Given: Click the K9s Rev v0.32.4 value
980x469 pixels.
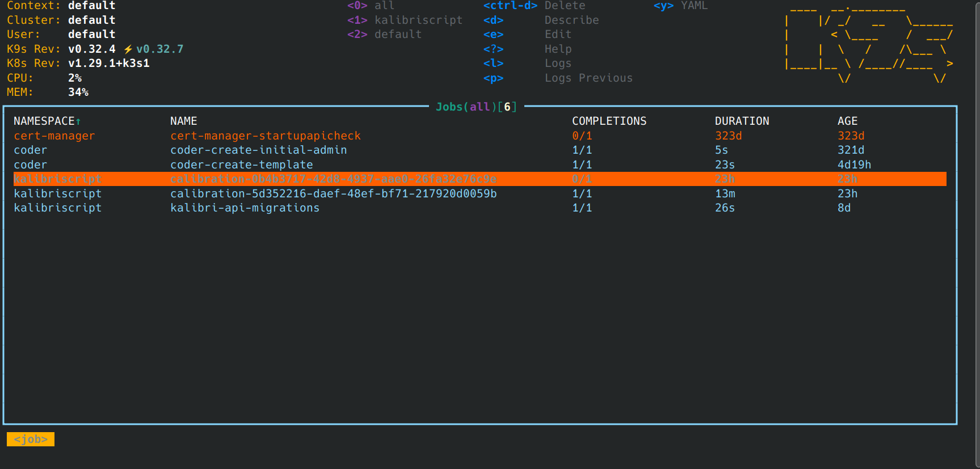Looking at the screenshot, I should (x=92, y=49).
